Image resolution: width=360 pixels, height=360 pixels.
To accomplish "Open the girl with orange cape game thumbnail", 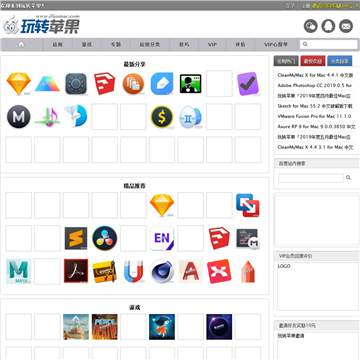I will (162, 327).
